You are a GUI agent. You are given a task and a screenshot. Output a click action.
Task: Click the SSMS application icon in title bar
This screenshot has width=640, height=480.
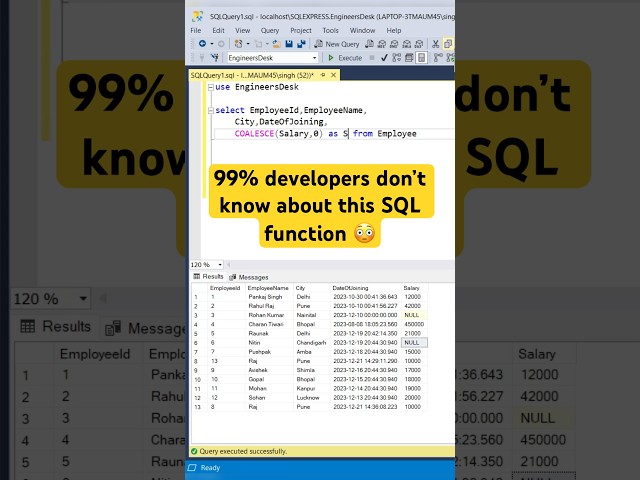point(198,16)
